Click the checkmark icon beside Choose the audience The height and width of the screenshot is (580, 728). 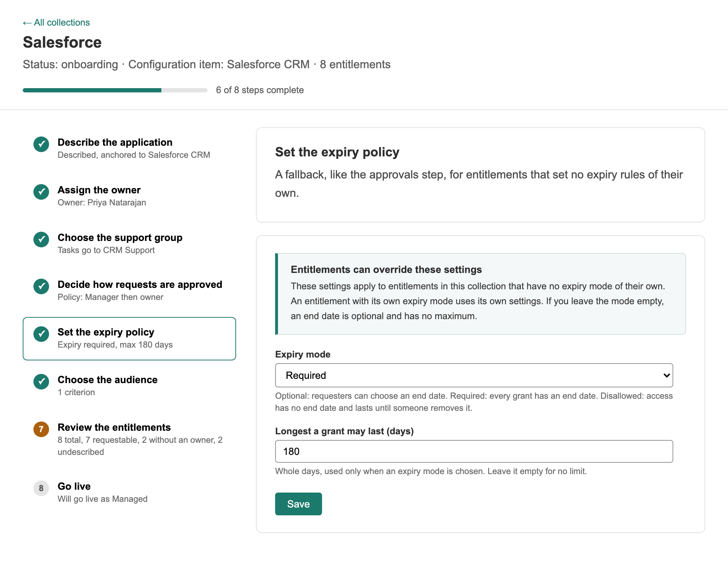pyautogui.click(x=41, y=382)
